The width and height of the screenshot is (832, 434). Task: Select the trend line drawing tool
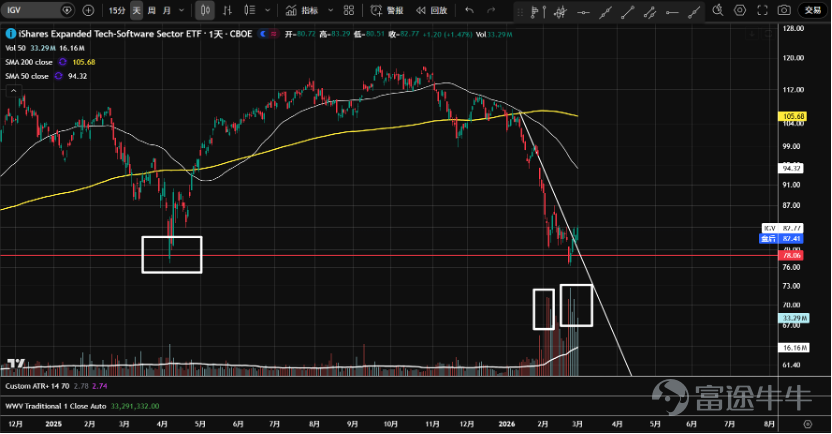click(x=628, y=11)
